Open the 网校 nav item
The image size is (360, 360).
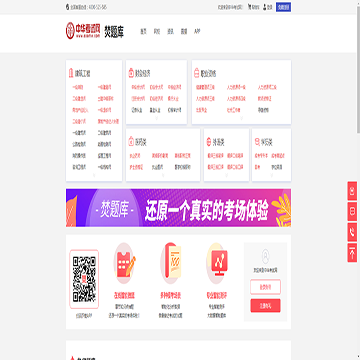(x=157, y=32)
